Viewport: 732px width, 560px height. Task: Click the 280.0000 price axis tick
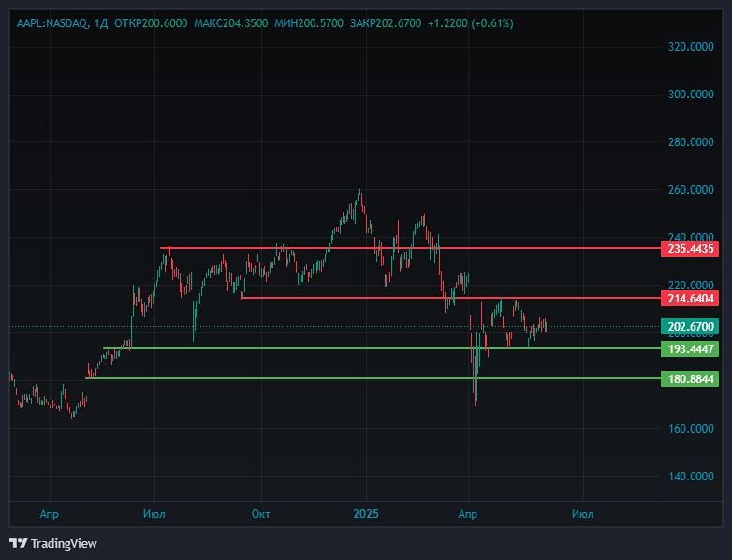[x=691, y=142]
